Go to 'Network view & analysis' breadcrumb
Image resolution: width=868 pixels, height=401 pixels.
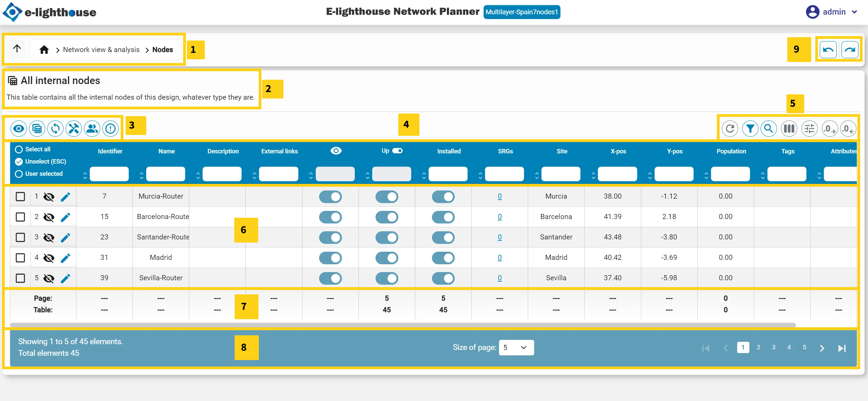[101, 50]
